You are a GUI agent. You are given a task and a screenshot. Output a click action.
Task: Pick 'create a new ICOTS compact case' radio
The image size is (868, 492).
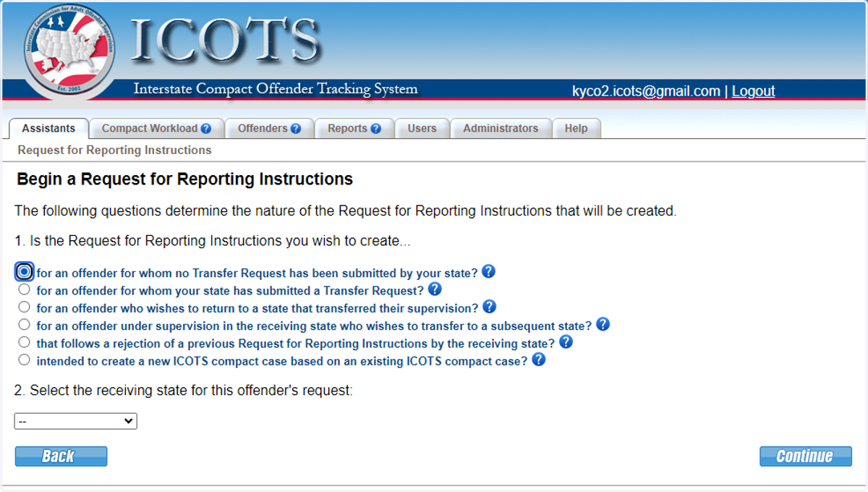25,360
